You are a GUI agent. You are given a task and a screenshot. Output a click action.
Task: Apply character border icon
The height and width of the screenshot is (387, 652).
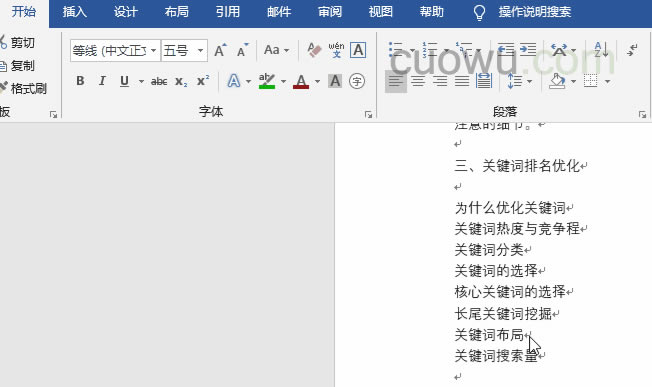click(358, 50)
